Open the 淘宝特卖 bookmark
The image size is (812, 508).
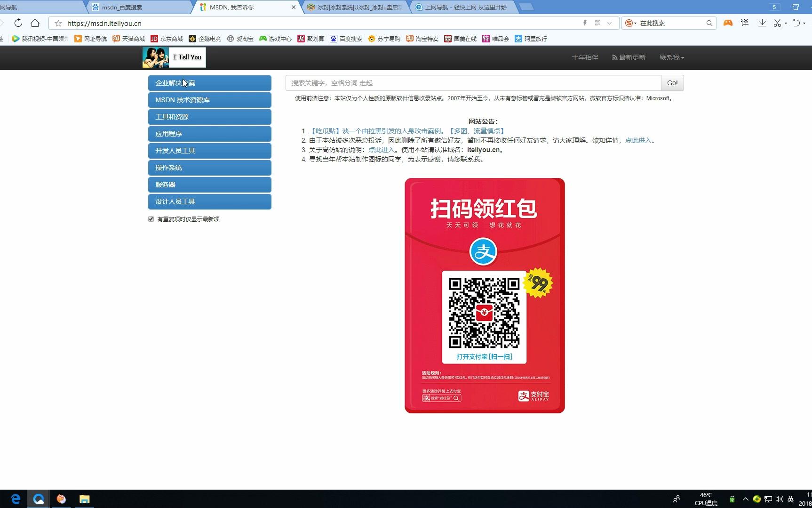[422, 39]
